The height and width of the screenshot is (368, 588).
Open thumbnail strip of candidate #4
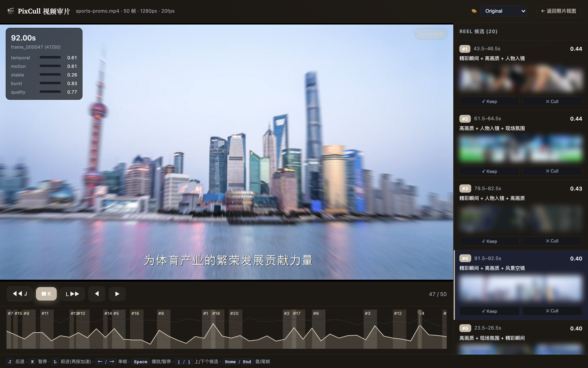coord(521,288)
